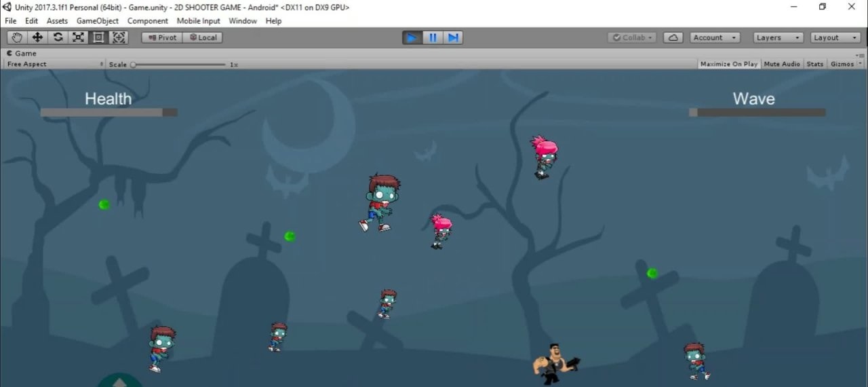Viewport: 868px width, 387px height.
Task: Open the Assets menu
Action: point(57,21)
